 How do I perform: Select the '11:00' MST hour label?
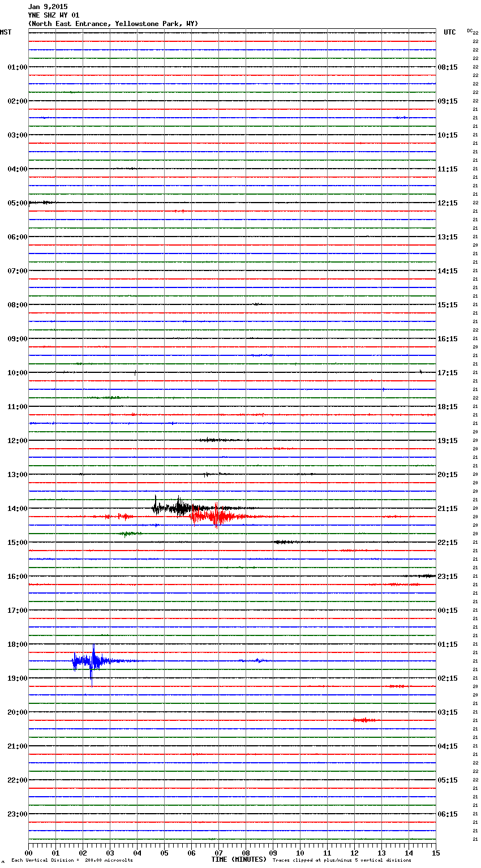[x=18, y=407]
